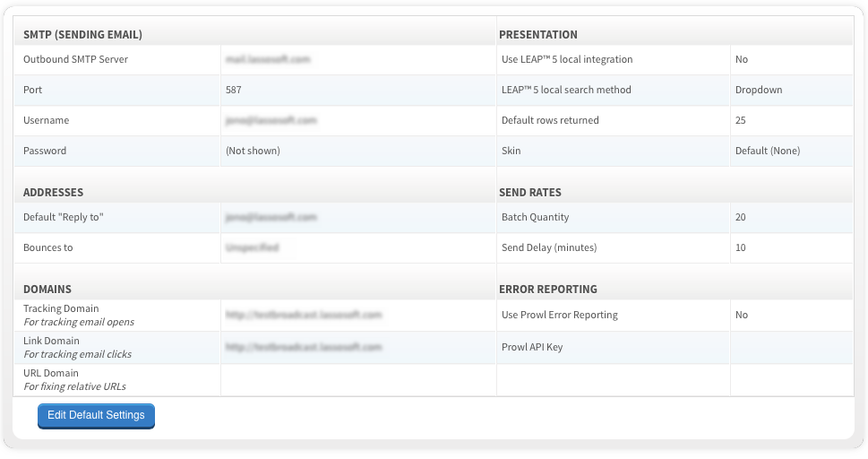The height and width of the screenshot is (459, 868).
Task: Click the Password (Not shown) value
Action: pos(253,151)
